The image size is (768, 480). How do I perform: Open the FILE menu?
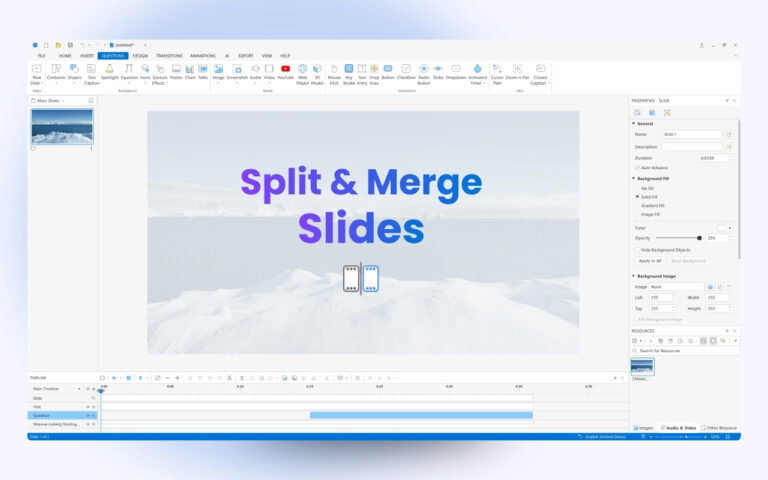42,56
